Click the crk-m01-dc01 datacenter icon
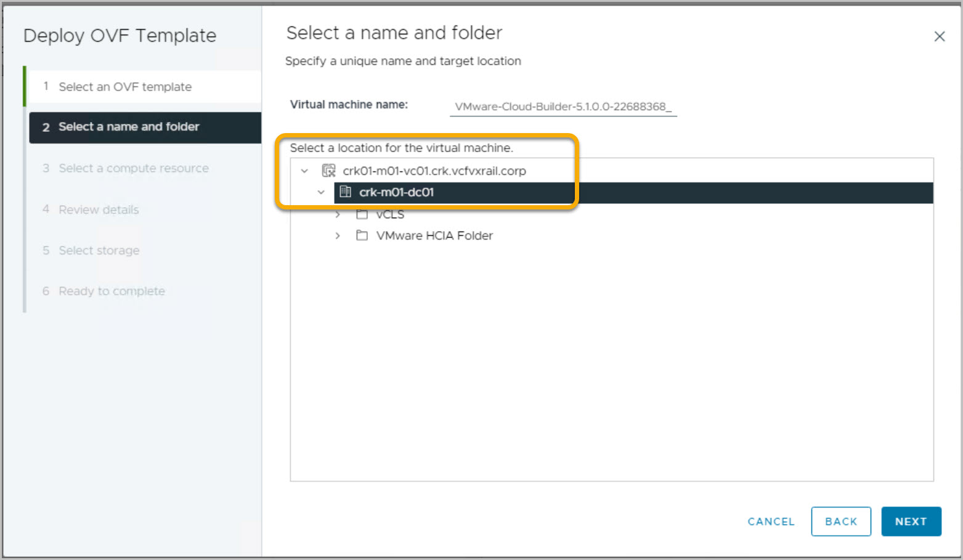This screenshot has width=963, height=560. click(x=346, y=192)
